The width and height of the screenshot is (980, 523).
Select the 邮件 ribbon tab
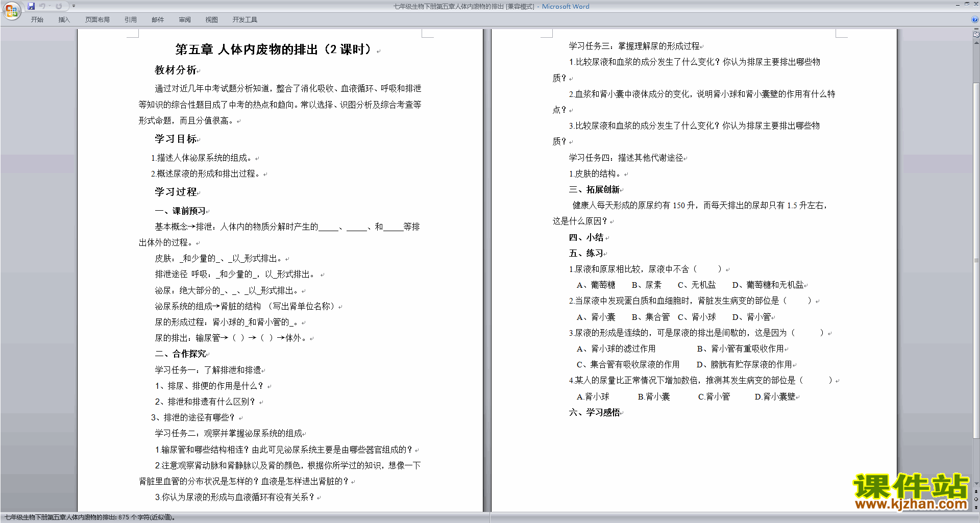pyautogui.click(x=158, y=19)
